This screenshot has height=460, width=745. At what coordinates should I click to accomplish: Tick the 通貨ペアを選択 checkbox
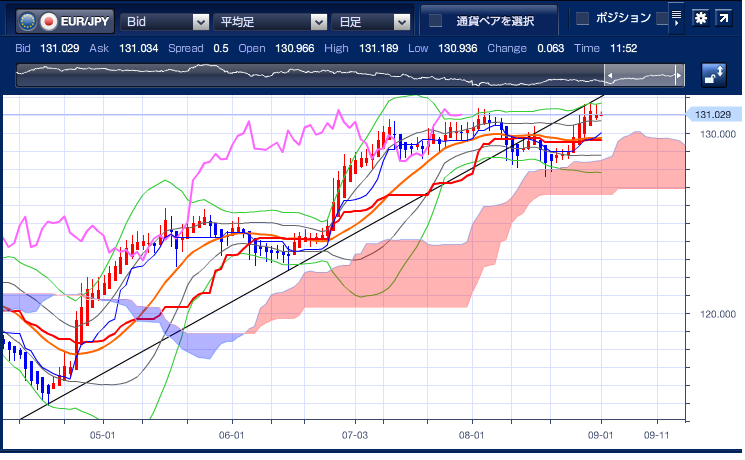click(x=435, y=20)
